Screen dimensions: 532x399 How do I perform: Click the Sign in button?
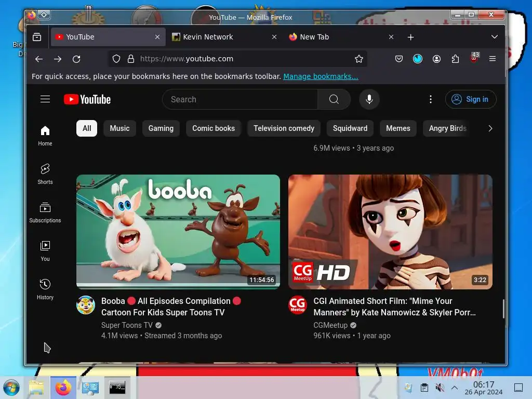pos(471,99)
